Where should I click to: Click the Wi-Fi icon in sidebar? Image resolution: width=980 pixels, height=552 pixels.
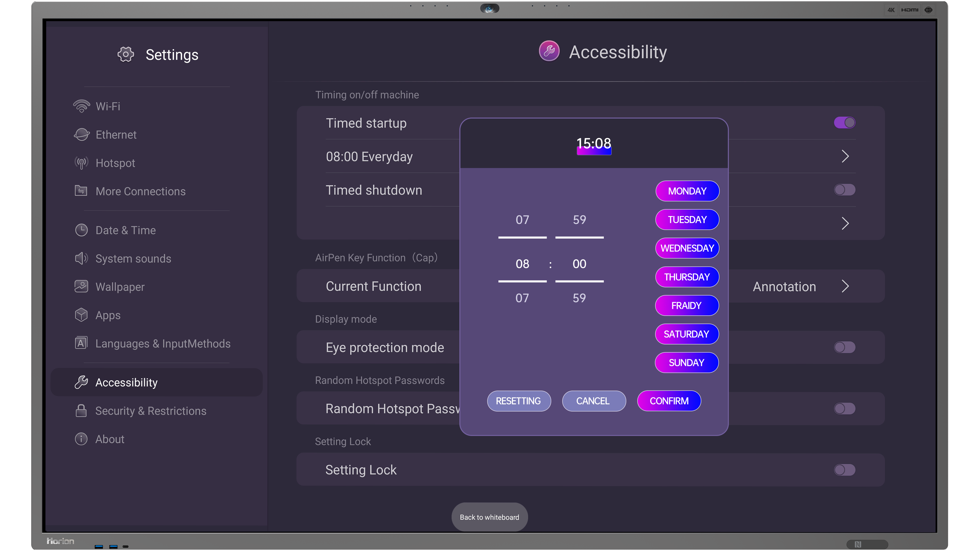tap(81, 106)
